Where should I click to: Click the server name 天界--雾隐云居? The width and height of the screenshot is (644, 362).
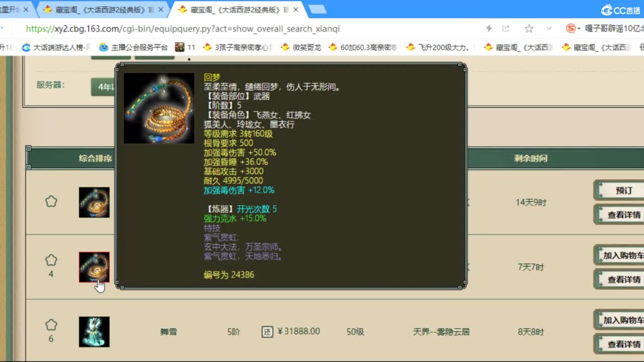click(441, 332)
